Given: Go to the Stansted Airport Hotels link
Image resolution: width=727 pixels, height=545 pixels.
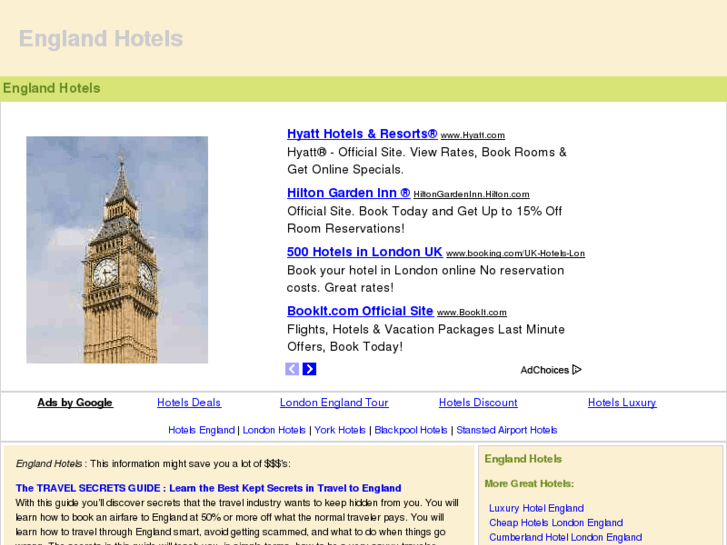Looking at the screenshot, I should click(507, 430).
